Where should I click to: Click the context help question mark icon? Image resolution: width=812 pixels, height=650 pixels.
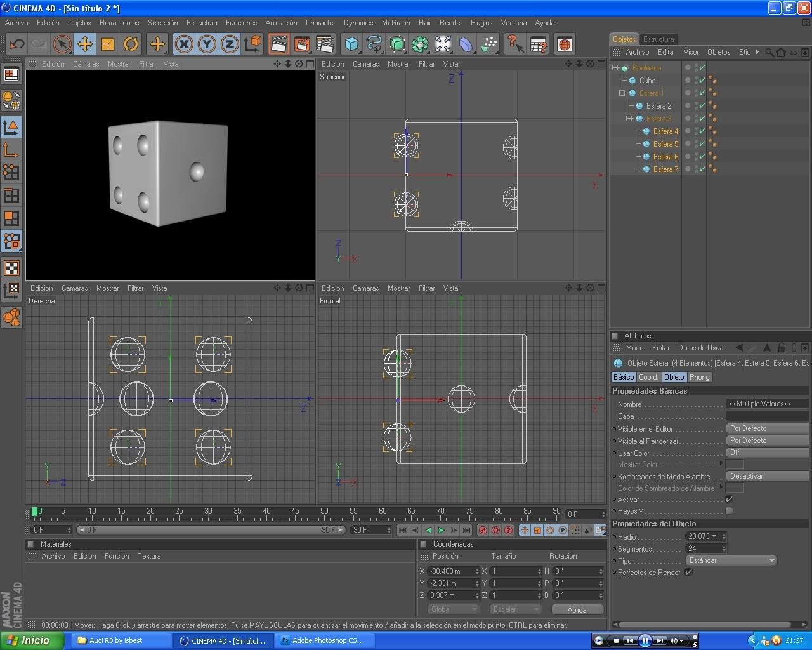coord(515,44)
